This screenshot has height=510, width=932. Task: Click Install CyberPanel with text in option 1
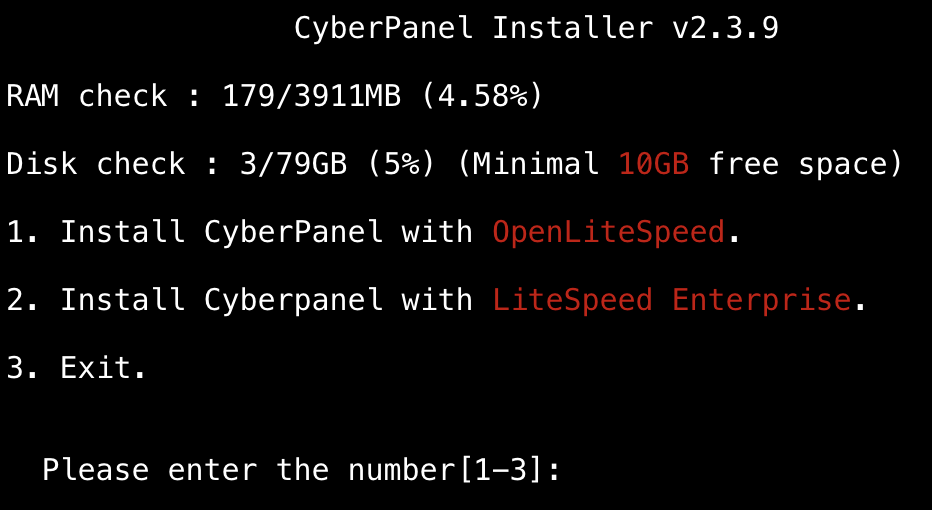[x=266, y=232]
